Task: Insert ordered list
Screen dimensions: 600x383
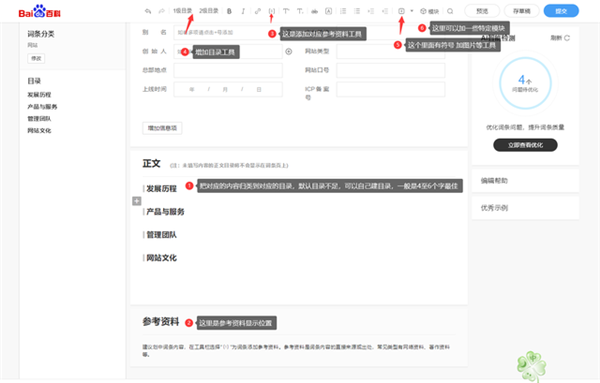Action: coord(343,11)
